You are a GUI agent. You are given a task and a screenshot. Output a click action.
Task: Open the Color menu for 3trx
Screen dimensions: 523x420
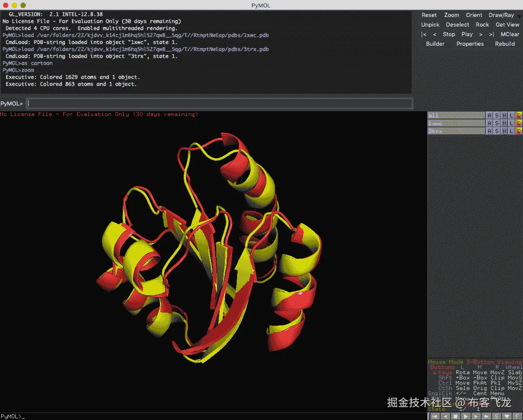pos(519,131)
